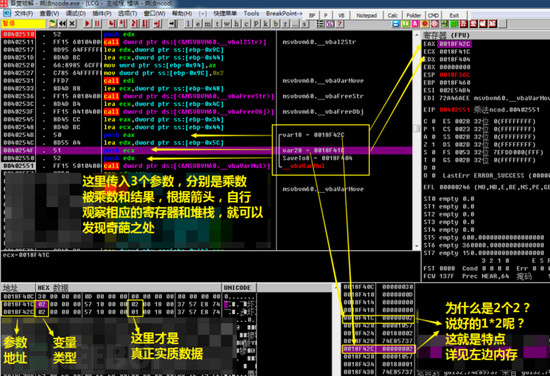Open Breakpoints window with B icon
Viewport: 550px width, 376px height.
click(276, 24)
